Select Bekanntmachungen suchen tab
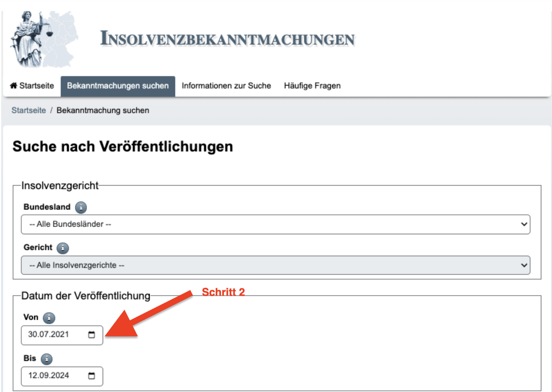The width and height of the screenshot is (552, 392). click(x=118, y=86)
